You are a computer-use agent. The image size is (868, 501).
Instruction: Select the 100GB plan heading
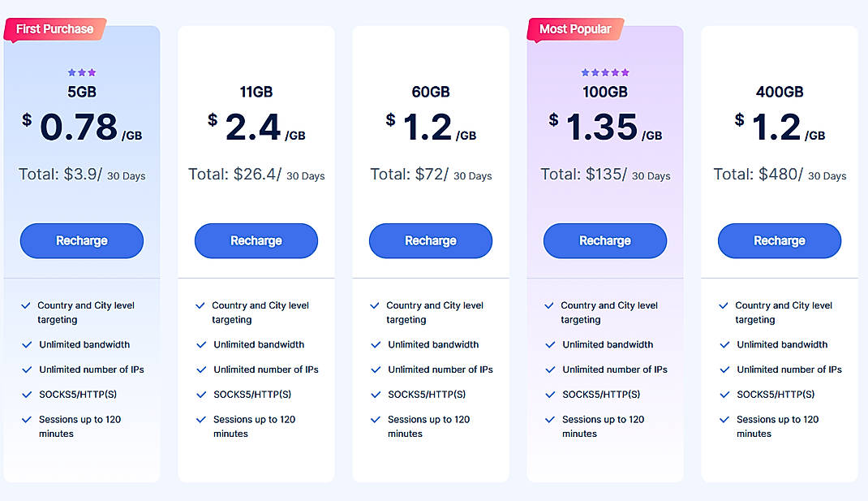pyautogui.click(x=604, y=92)
